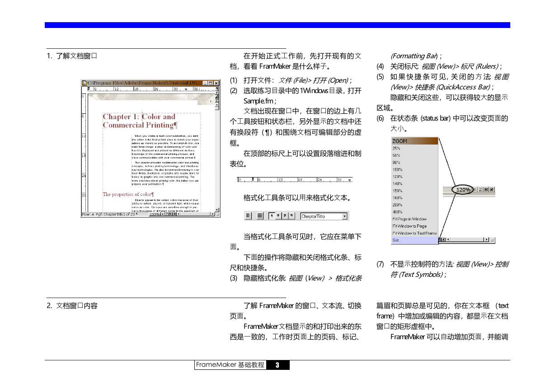Open the circled 120% zoom pop-up
The height and width of the screenshot is (392, 555).
click(x=463, y=190)
